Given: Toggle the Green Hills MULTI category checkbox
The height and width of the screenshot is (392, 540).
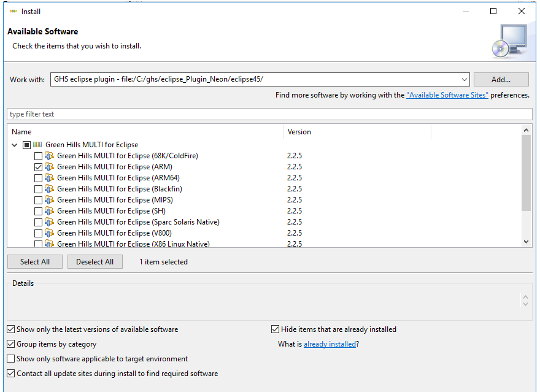Looking at the screenshot, I should [26, 145].
